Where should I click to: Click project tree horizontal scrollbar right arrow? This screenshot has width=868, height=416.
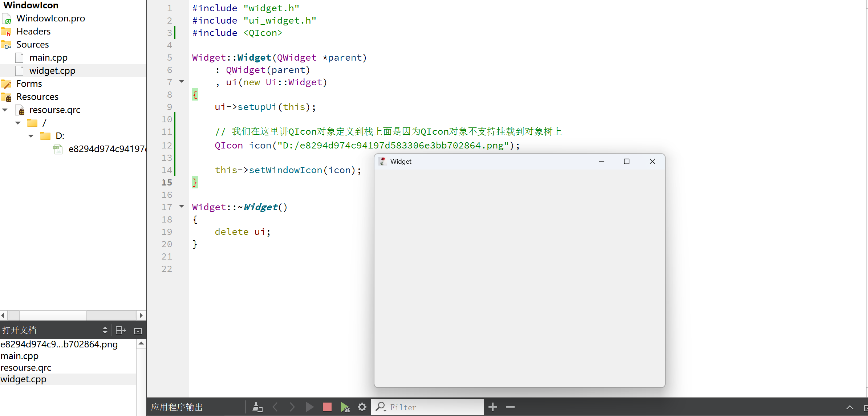coord(141,315)
